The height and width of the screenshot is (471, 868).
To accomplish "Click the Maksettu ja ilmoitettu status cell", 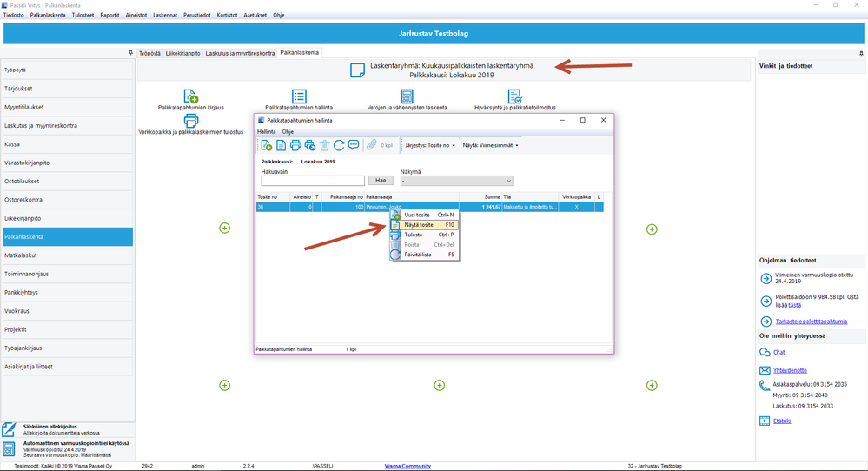I will (x=530, y=207).
